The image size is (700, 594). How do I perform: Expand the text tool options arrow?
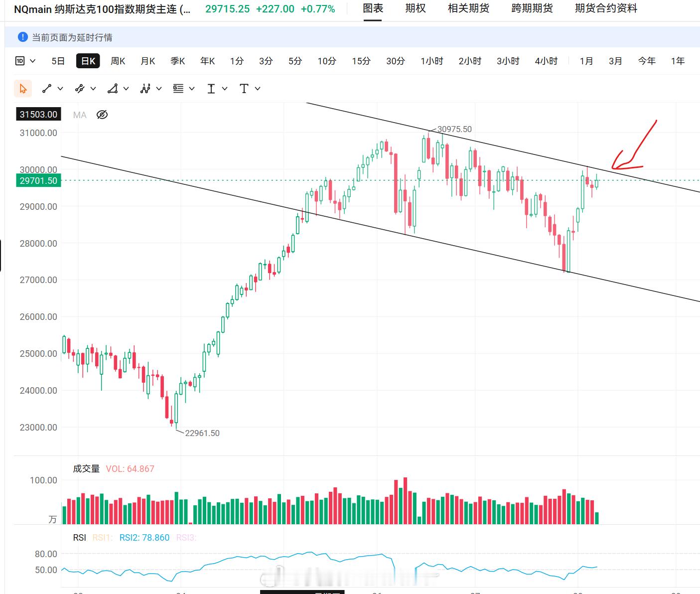[x=258, y=89]
